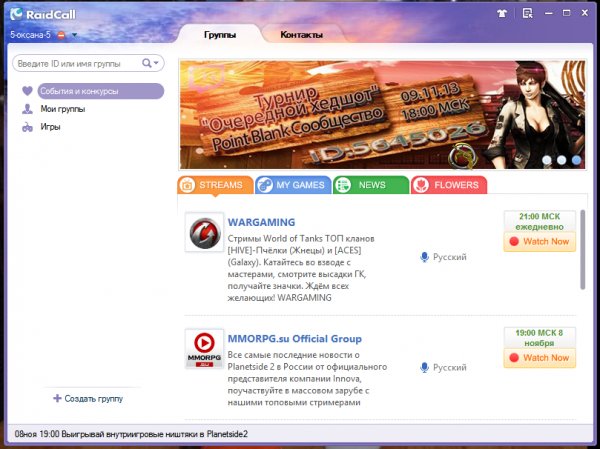This screenshot has height=449, width=600.
Task: Open MMORPG.su Official Group link
Action: tap(295, 339)
